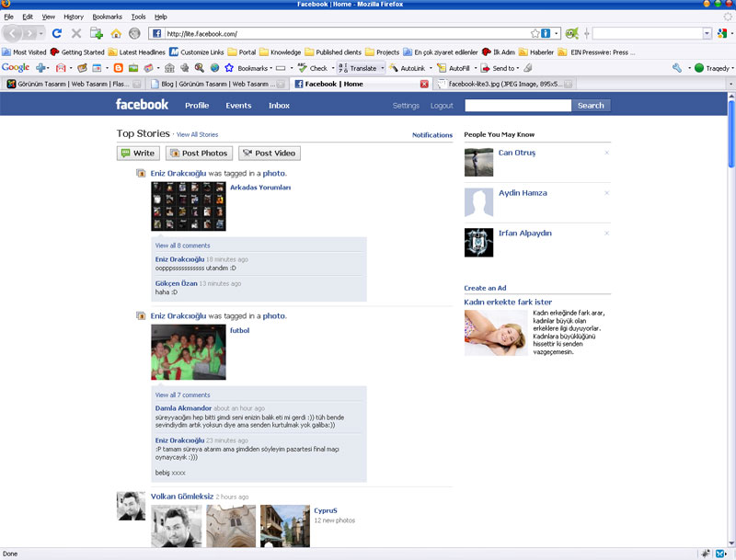Image resolution: width=736 pixels, height=560 pixels.
Task: Open the Send to dropdown
Action: pos(518,68)
